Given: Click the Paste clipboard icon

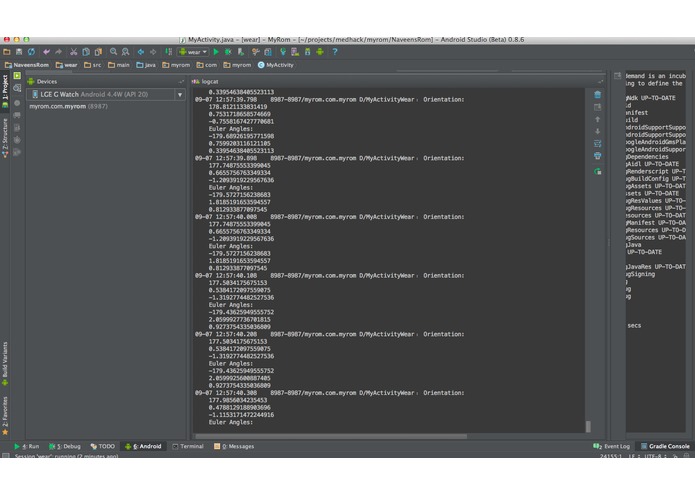Looking at the screenshot, I should click(x=98, y=52).
